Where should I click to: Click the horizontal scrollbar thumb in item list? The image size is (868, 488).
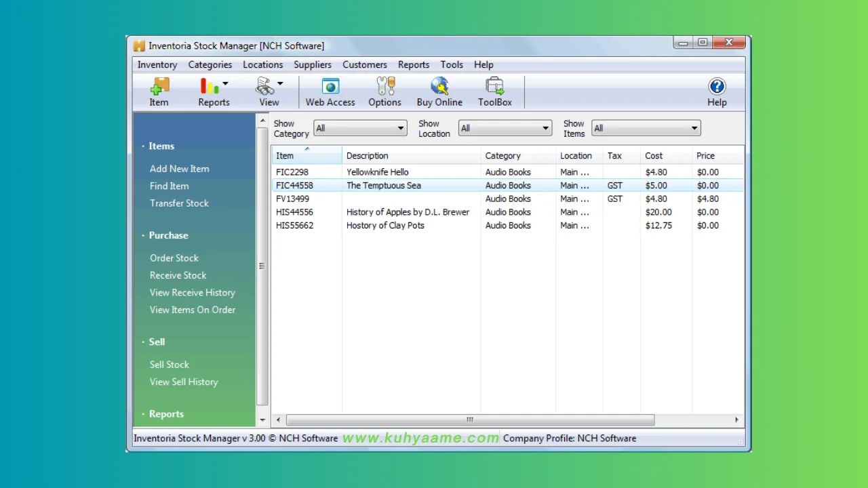tap(470, 420)
